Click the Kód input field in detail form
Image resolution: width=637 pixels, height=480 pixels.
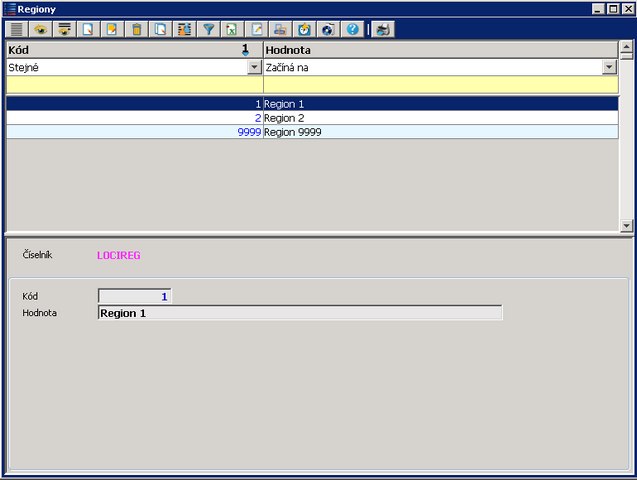tap(134, 296)
